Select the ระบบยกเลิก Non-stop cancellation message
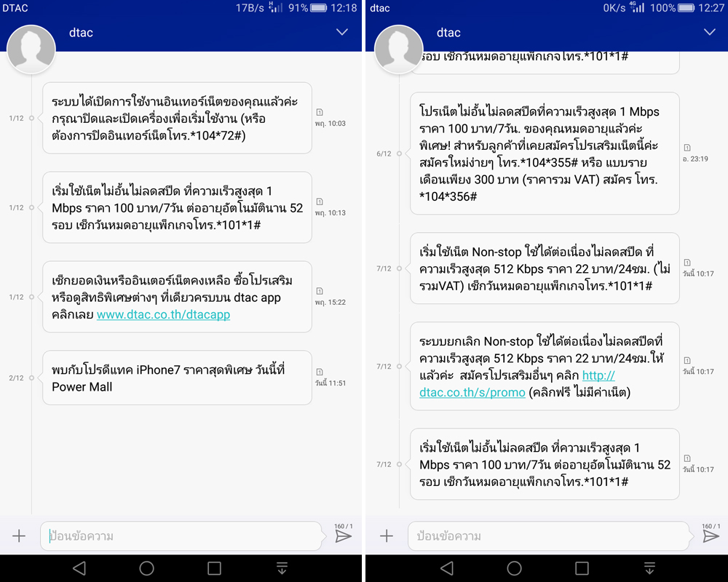728x582 pixels. 545,366
